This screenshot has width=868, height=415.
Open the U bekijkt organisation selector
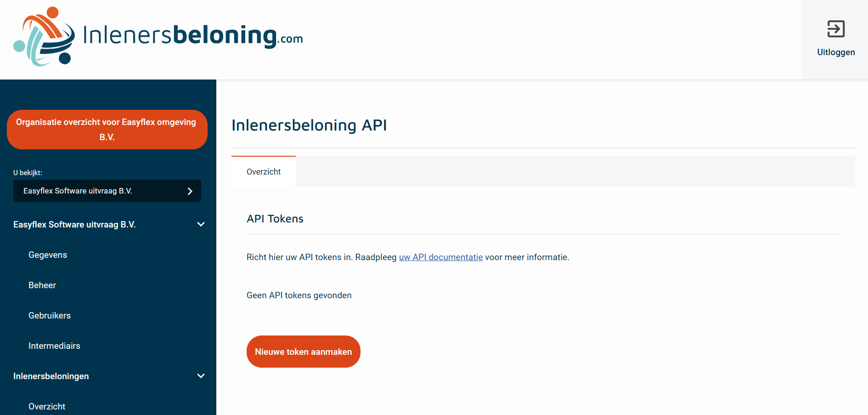(107, 191)
